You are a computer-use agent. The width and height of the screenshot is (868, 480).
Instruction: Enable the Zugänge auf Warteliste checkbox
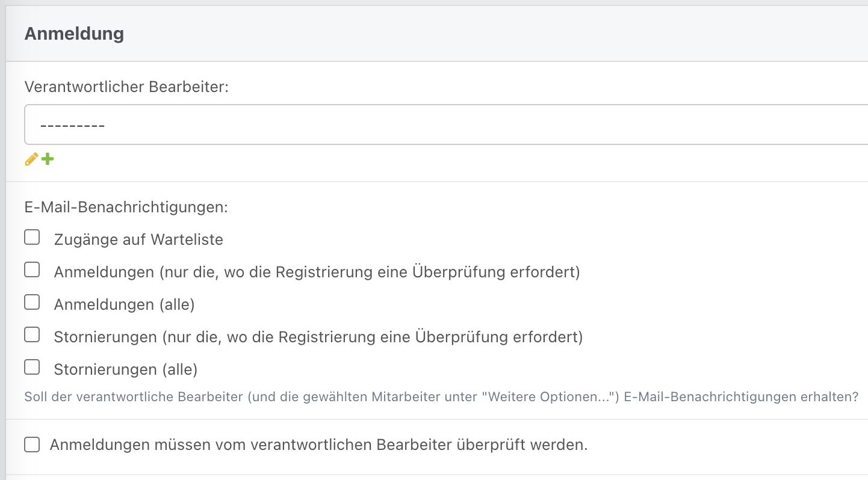[x=32, y=237]
